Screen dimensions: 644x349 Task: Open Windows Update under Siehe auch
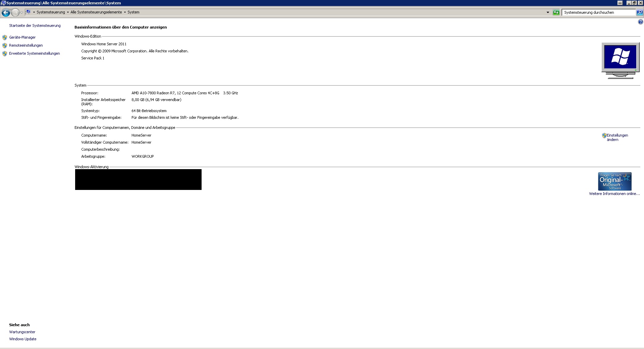pos(23,339)
